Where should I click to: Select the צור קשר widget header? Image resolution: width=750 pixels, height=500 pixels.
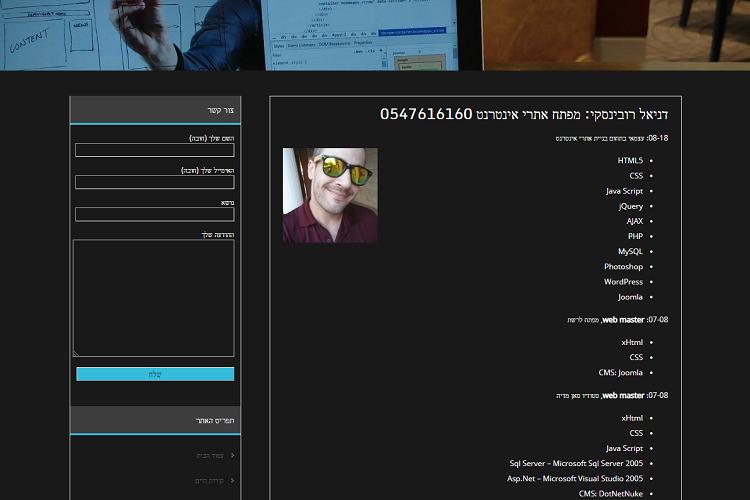click(155, 110)
